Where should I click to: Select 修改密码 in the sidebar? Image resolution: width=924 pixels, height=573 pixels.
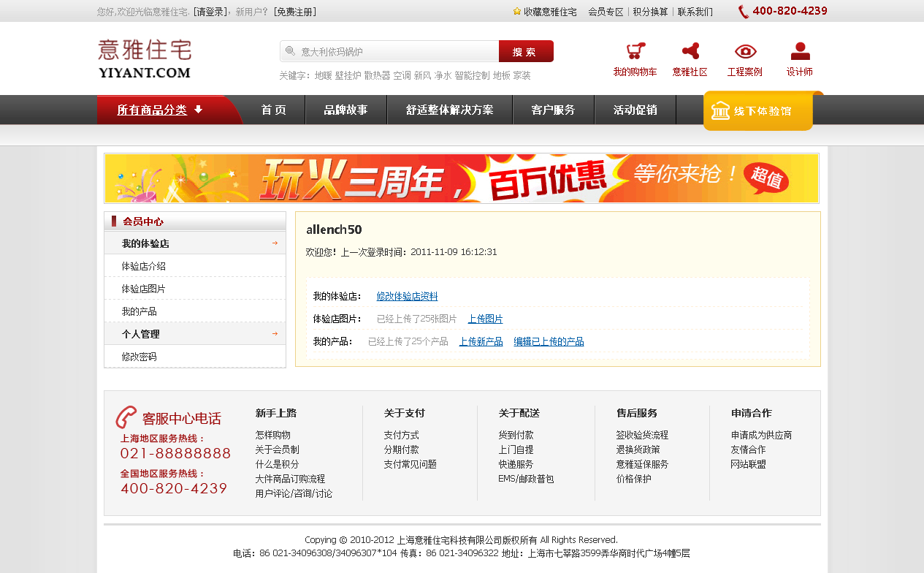pyautogui.click(x=140, y=357)
